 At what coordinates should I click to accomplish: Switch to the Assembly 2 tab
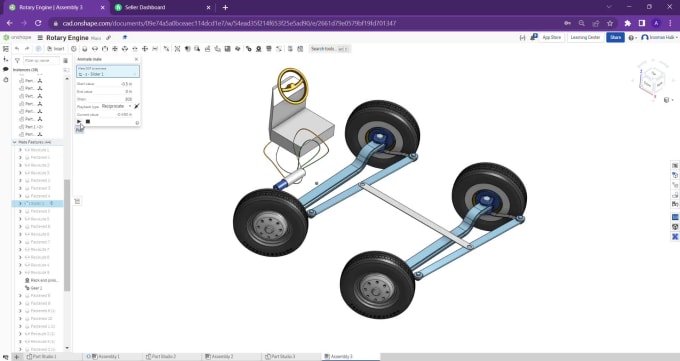tap(219, 357)
